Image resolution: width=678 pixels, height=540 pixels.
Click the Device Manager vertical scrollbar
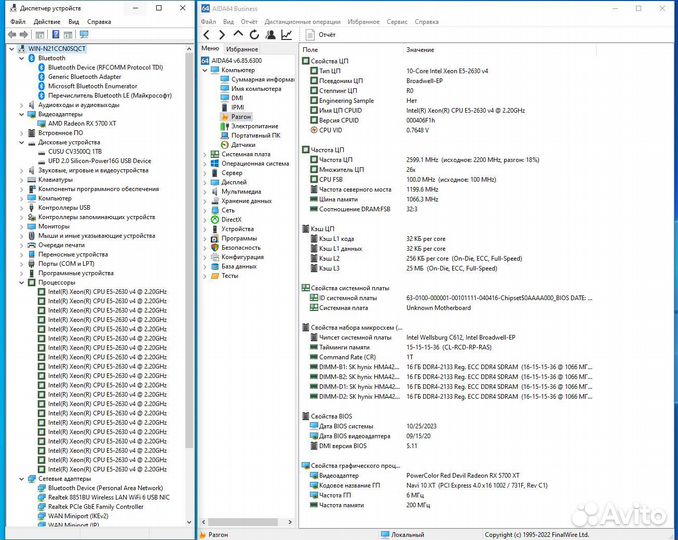point(190,300)
